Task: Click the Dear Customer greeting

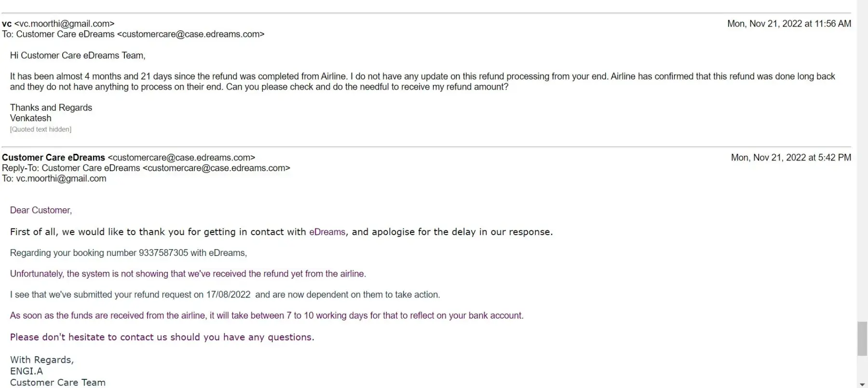Action: pos(41,210)
